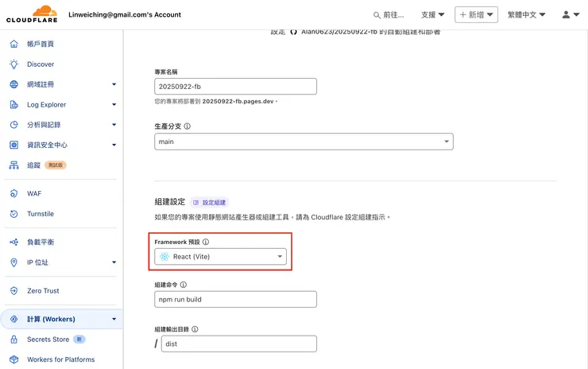The height and width of the screenshot is (369, 588).
Task: Open the 生產分支 main branch dropdown
Action: click(x=304, y=142)
